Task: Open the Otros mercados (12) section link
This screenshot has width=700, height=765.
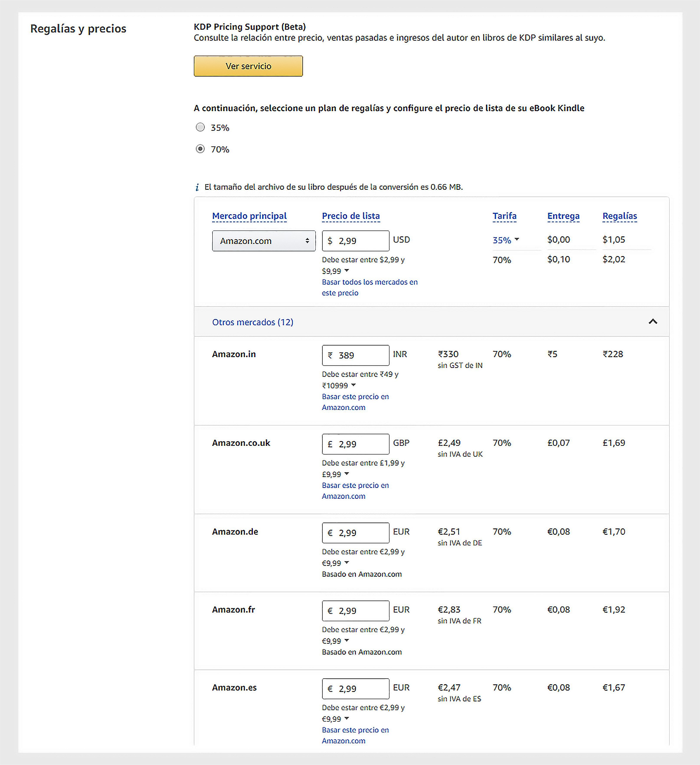Action: click(253, 322)
